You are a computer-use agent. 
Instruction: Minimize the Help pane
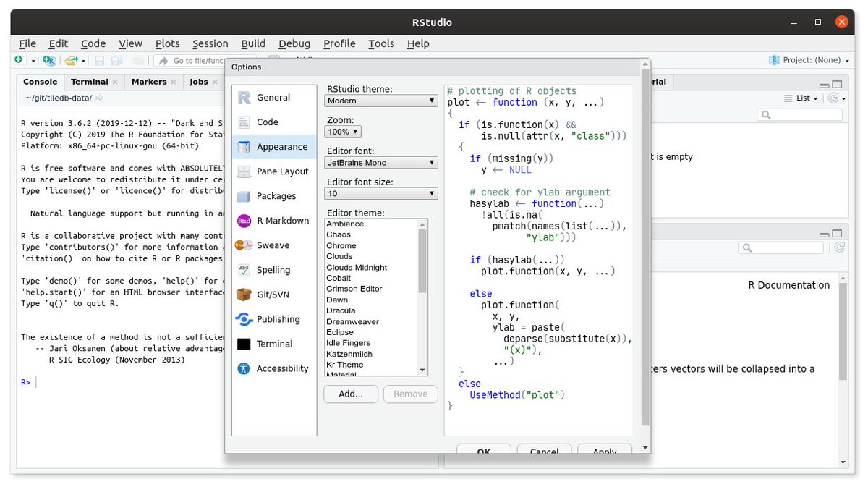[x=825, y=234]
